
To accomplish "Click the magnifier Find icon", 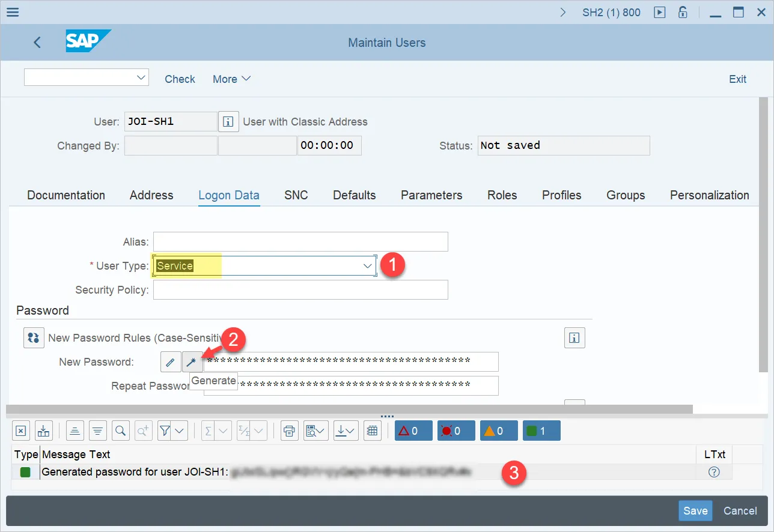I will tap(121, 431).
